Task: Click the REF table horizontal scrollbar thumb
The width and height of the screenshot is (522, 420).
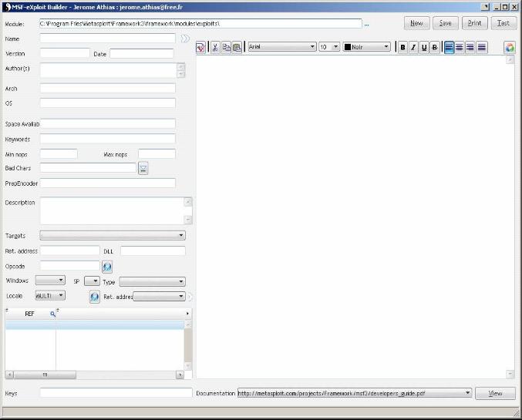Action: click(x=45, y=375)
